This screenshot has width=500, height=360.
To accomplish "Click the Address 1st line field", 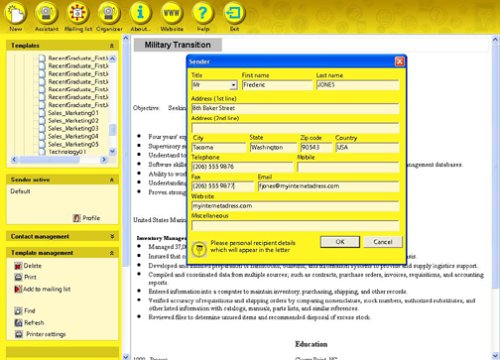I will (x=295, y=108).
